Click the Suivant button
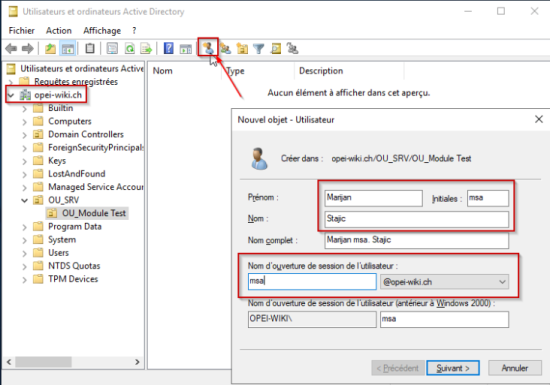The width and height of the screenshot is (550, 385). click(453, 368)
